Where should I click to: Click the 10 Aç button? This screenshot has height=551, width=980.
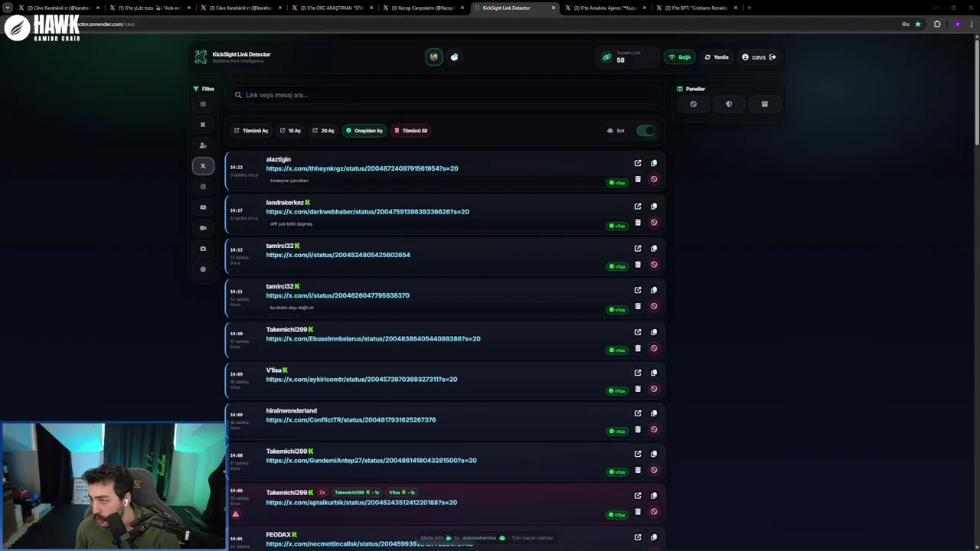click(x=290, y=131)
